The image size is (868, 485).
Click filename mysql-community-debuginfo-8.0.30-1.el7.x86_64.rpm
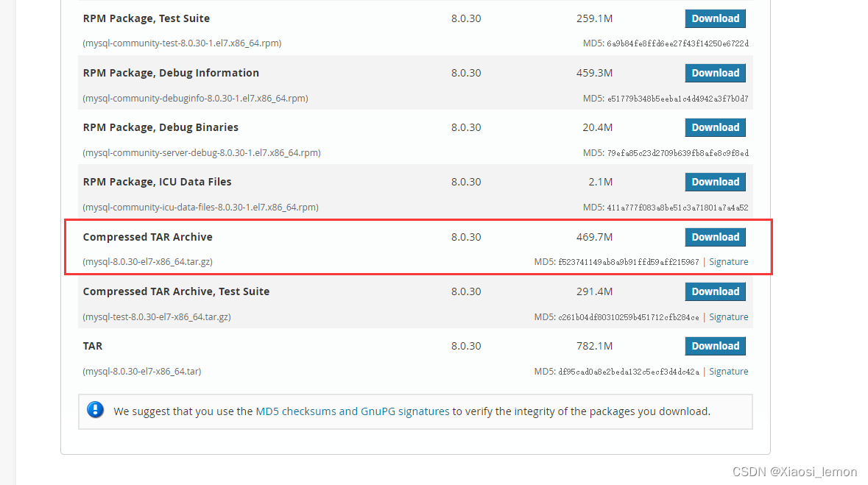tap(195, 99)
